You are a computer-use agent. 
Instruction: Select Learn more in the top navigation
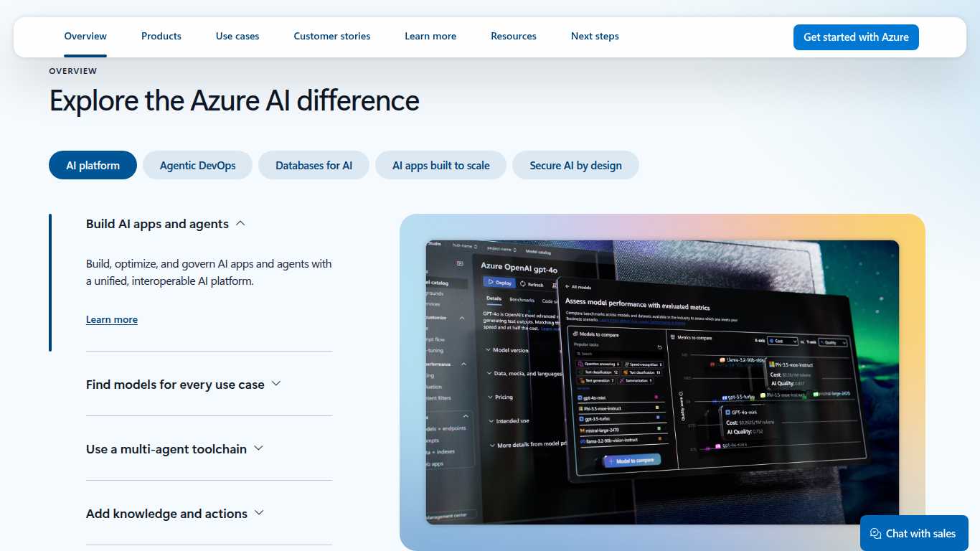pos(430,36)
